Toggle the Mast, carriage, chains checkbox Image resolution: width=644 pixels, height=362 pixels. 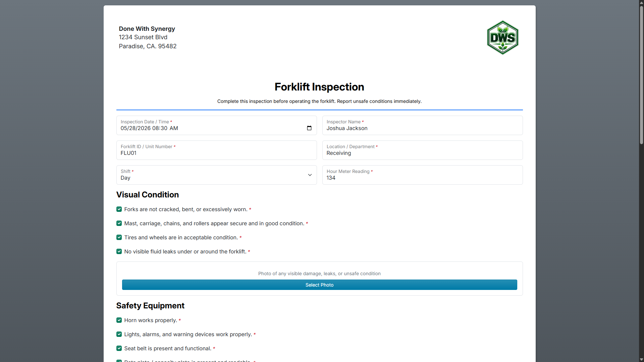[x=119, y=223]
